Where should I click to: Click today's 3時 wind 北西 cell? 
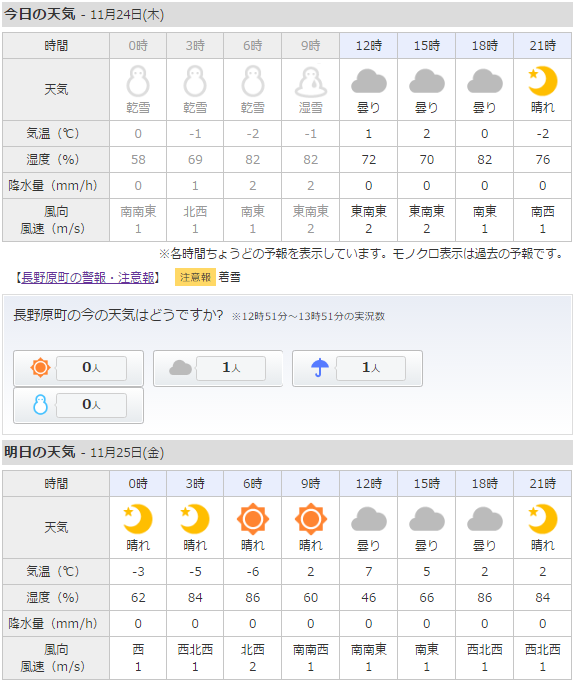tap(195, 220)
